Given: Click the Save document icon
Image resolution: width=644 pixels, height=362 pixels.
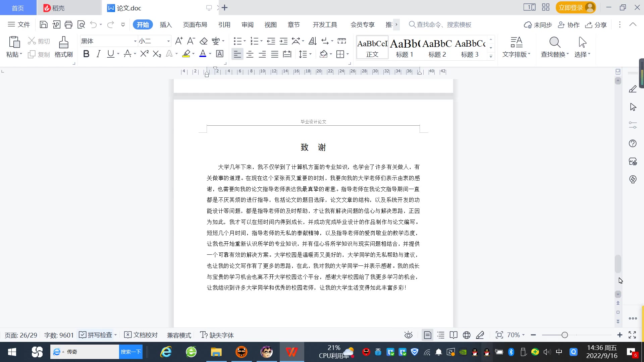Looking at the screenshot, I should click(43, 24).
